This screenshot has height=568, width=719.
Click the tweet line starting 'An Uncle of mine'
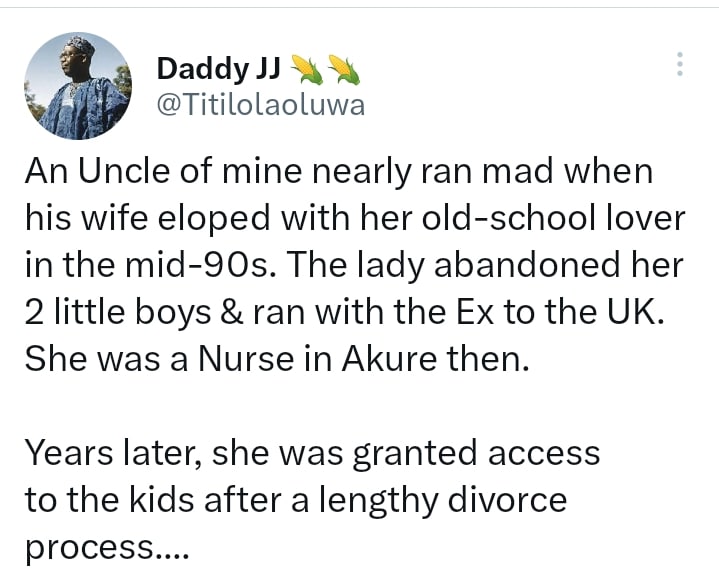(338, 171)
